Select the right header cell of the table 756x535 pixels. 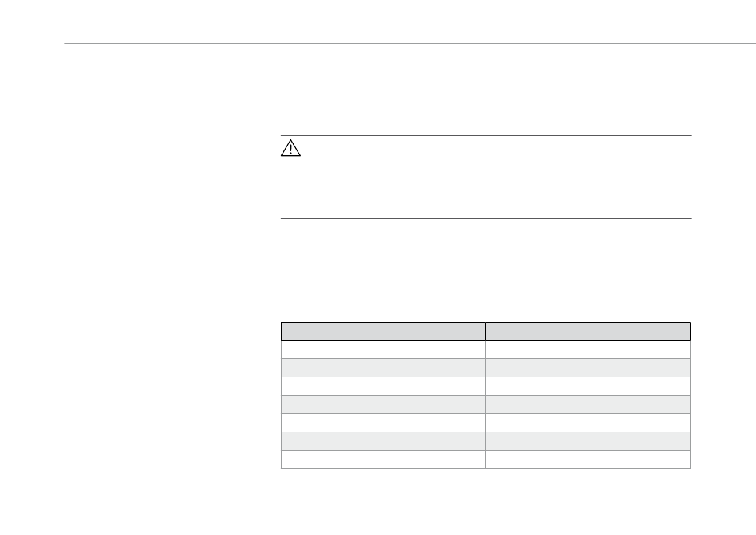point(588,331)
